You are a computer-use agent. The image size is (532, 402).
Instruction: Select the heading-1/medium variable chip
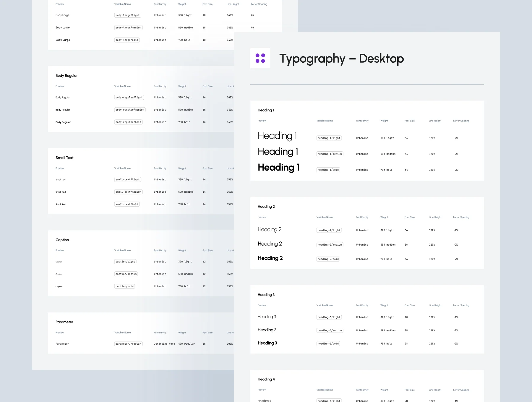tap(330, 154)
